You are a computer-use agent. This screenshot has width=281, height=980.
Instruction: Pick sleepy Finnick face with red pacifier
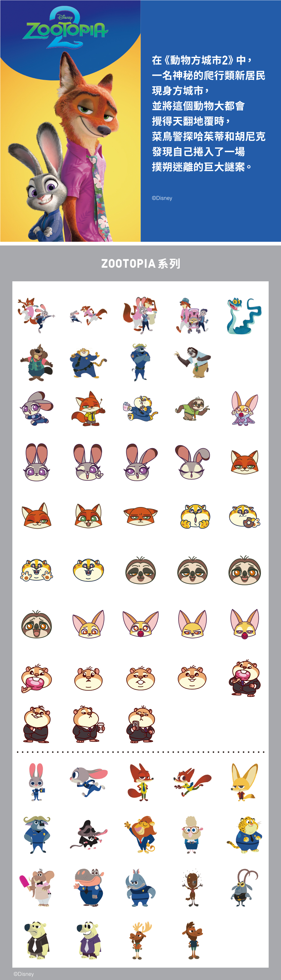245,624
